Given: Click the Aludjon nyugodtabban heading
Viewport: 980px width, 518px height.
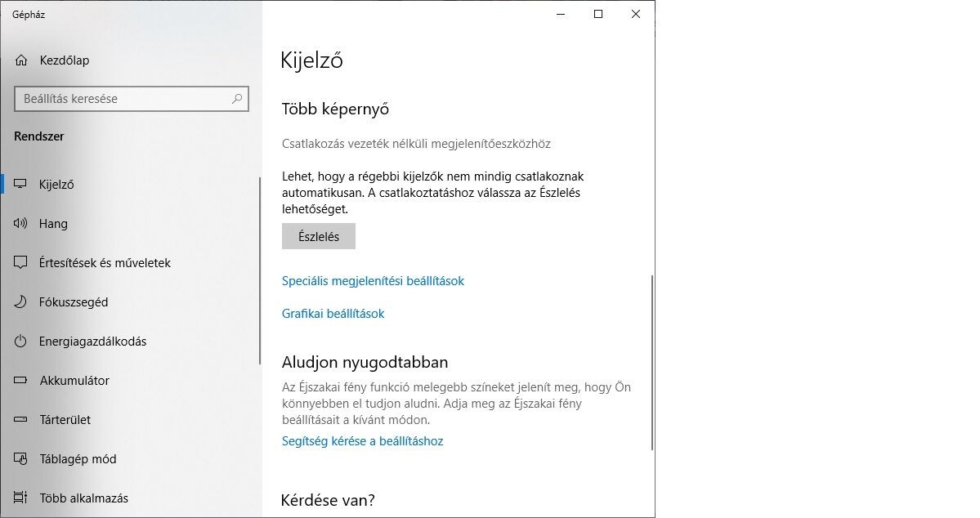Looking at the screenshot, I should pyautogui.click(x=365, y=363).
